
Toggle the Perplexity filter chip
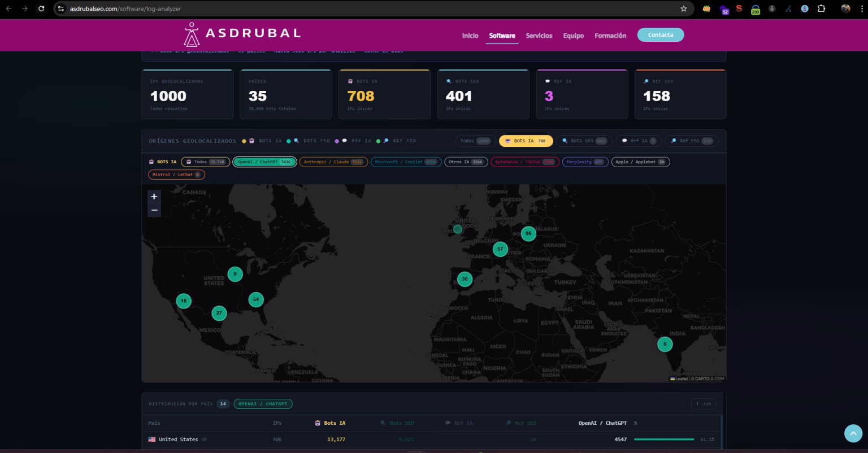click(585, 162)
